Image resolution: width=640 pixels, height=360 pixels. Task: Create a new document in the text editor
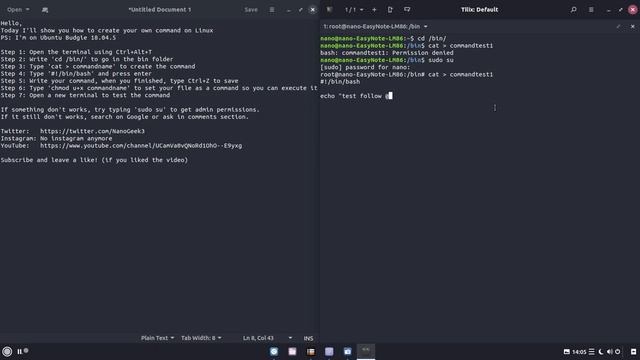(x=45, y=10)
